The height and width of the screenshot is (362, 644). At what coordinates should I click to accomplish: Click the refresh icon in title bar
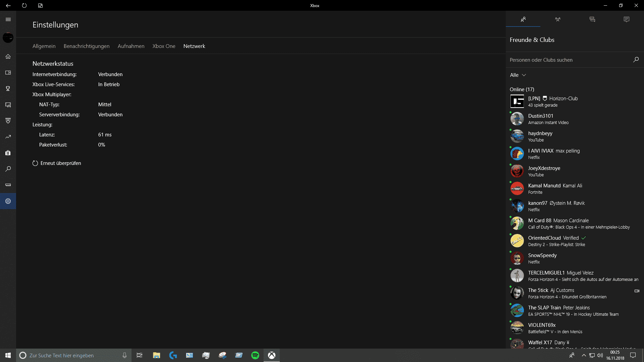[x=24, y=5]
